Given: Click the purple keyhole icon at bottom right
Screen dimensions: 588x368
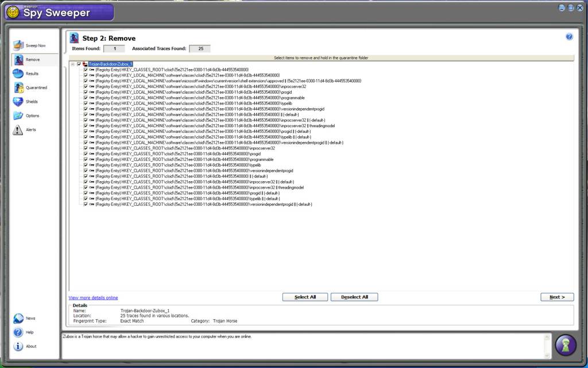Looking at the screenshot, I should click(566, 345).
